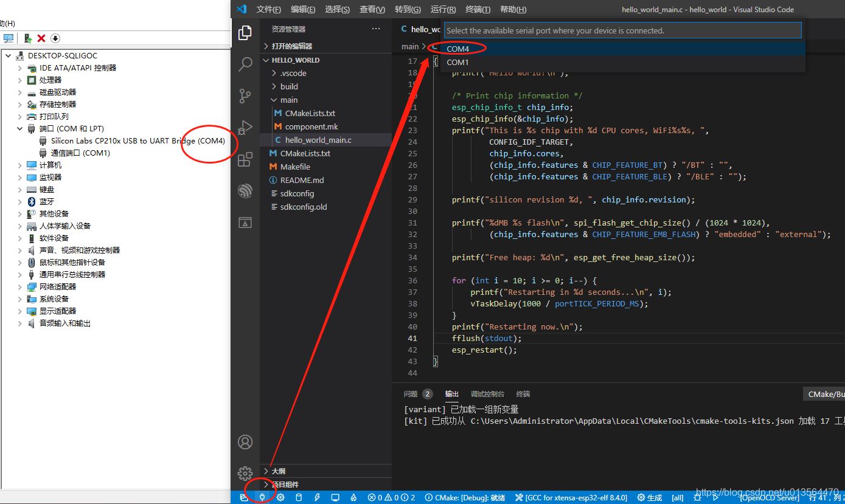Switch to the 调试控制台 panel tab
The image size is (845, 504).
pyautogui.click(x=487, y=394)
